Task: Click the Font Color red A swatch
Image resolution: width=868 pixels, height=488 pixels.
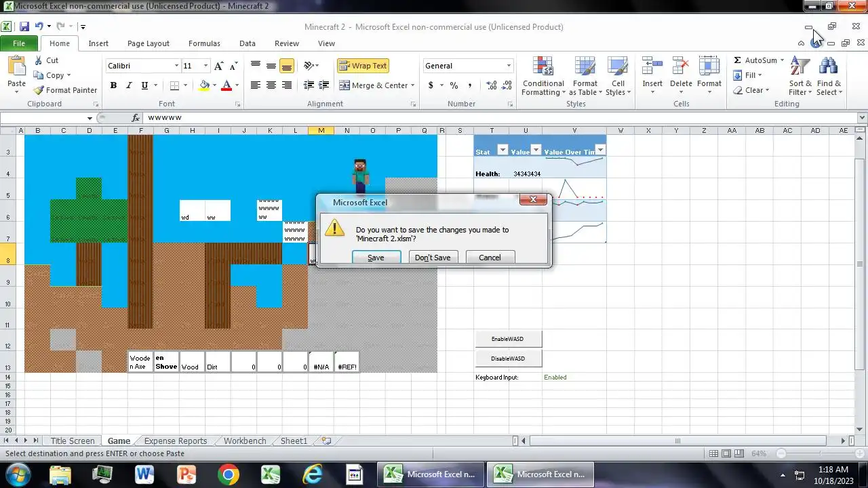Action: tap(226, 85)
